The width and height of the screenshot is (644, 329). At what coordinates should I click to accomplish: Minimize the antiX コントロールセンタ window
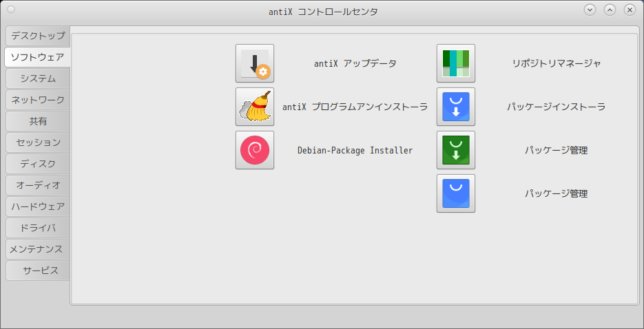590,10
